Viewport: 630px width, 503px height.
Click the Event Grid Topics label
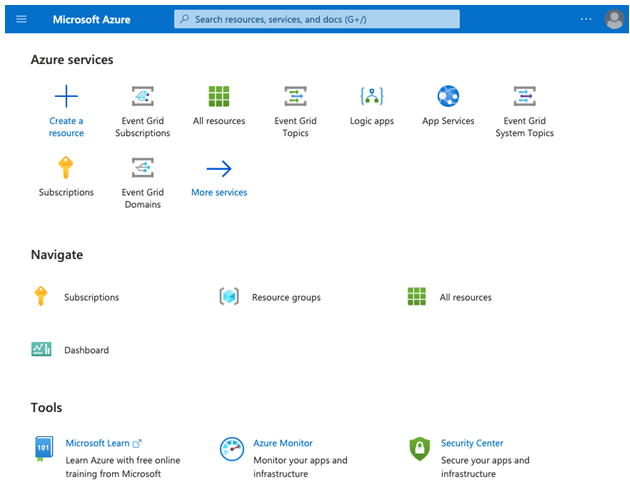[295, 127]
